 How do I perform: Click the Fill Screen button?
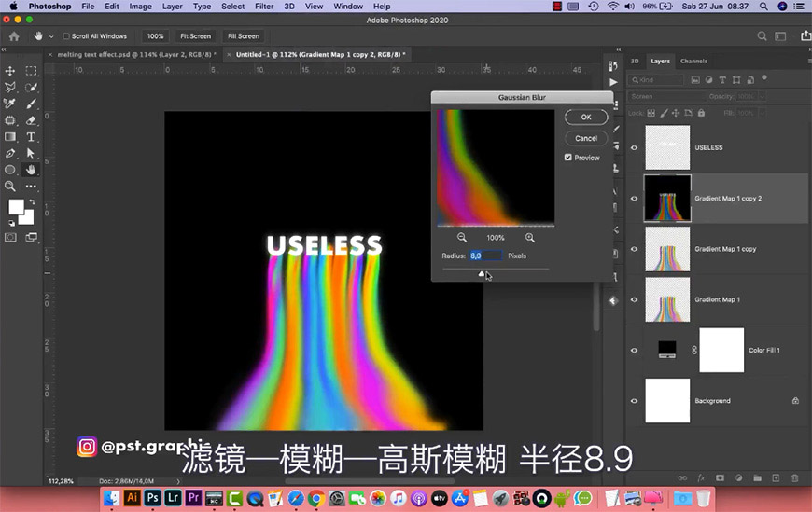click(x=244, y=36)
